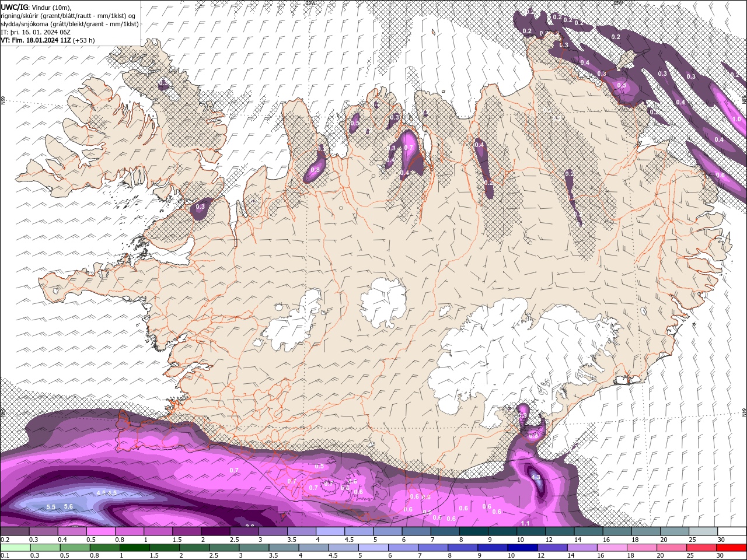Select the darkest green swatch at rain scale 1

pyautogui.click(x=135, y=547)
